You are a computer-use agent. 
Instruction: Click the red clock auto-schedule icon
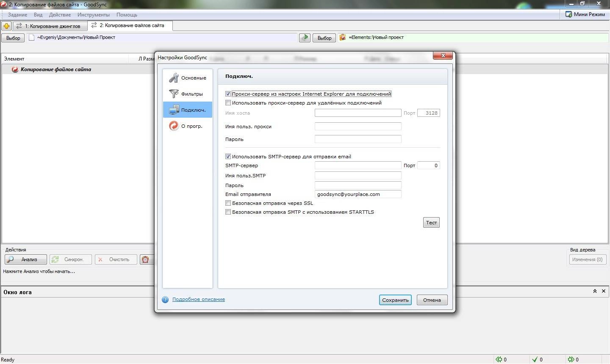[x=145, y=259]
